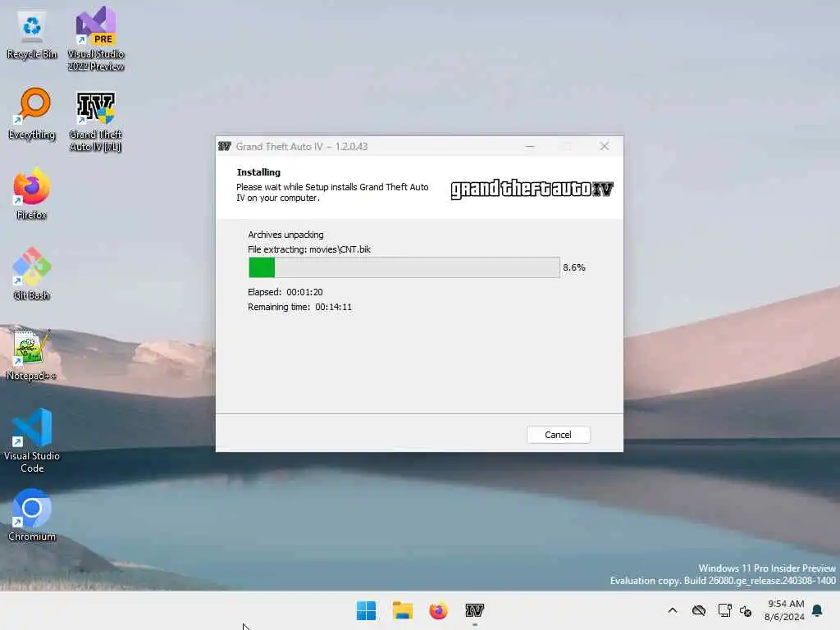Click the installer window title text

[302, 146]
